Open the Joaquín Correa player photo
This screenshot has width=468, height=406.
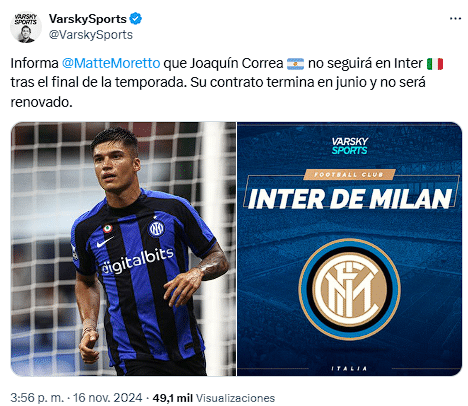[x=123, y=249]
